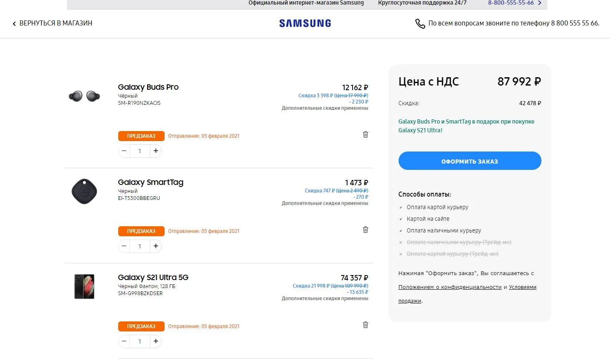Click the Samsung logo
The image size is (610, 364).
305,23
